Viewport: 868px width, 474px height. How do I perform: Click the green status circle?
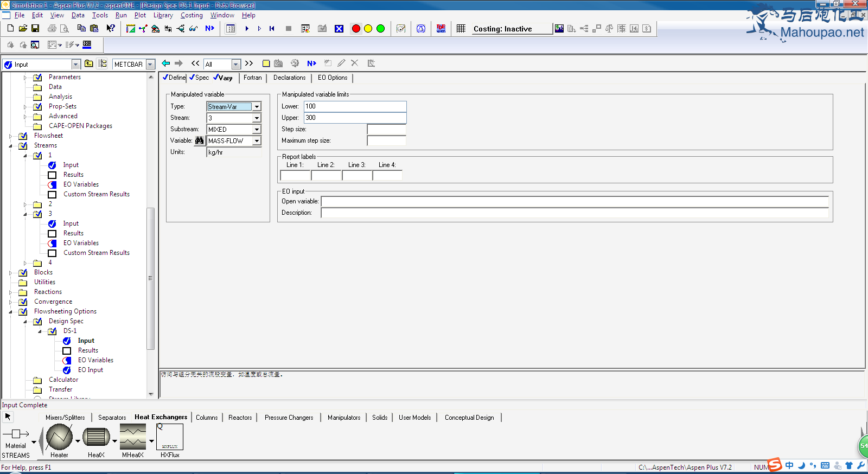click(381, 28)
